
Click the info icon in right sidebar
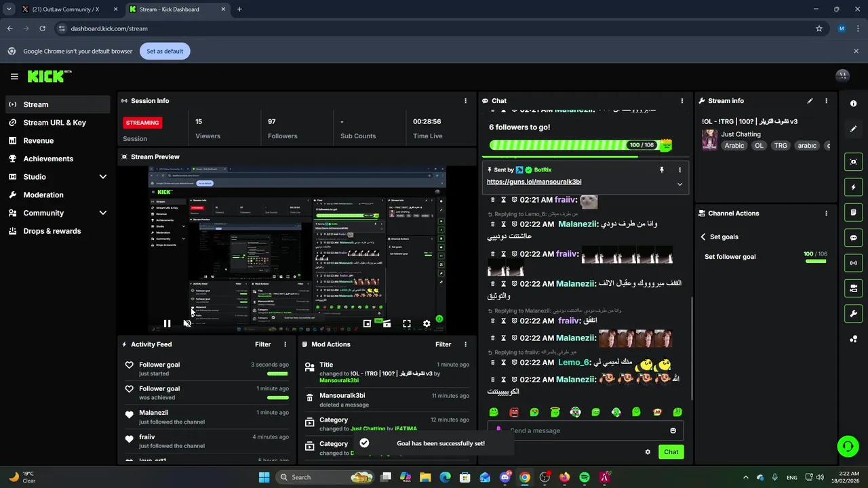853,103
